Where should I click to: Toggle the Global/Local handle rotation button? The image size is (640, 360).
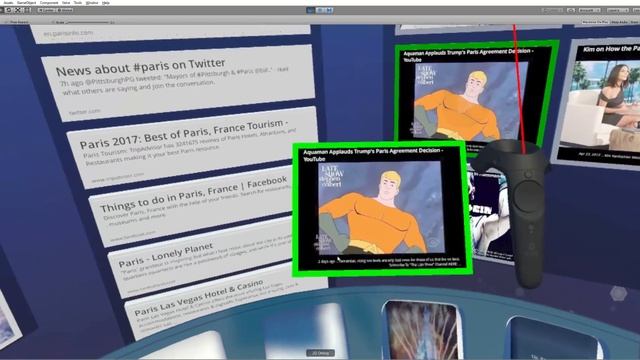65,10
